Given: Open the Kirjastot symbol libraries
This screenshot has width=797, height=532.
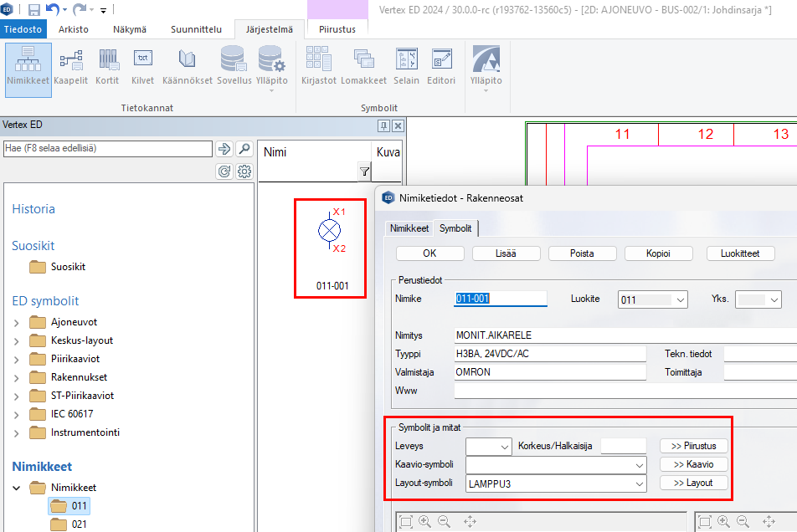Looking at the screenshot, I should click(x=318, y=65).
